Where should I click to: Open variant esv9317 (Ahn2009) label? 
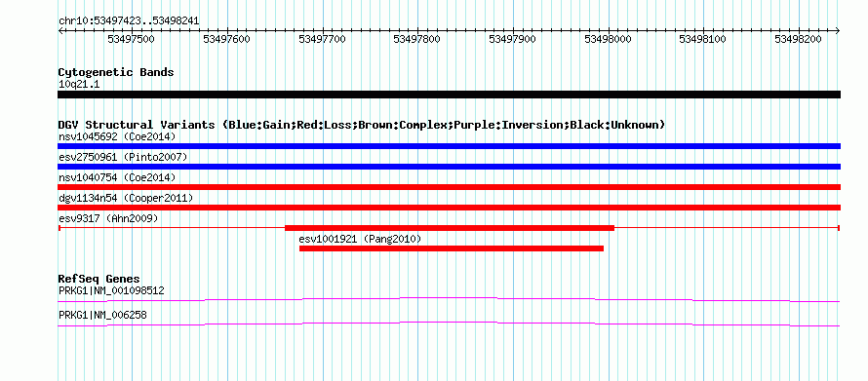point(108,218)
